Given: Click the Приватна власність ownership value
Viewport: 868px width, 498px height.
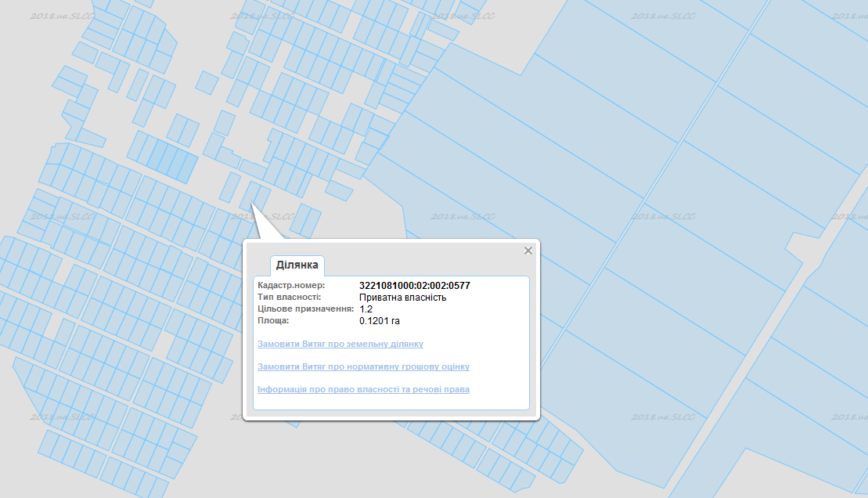Looking at the screenshot, I should [402, 298].
